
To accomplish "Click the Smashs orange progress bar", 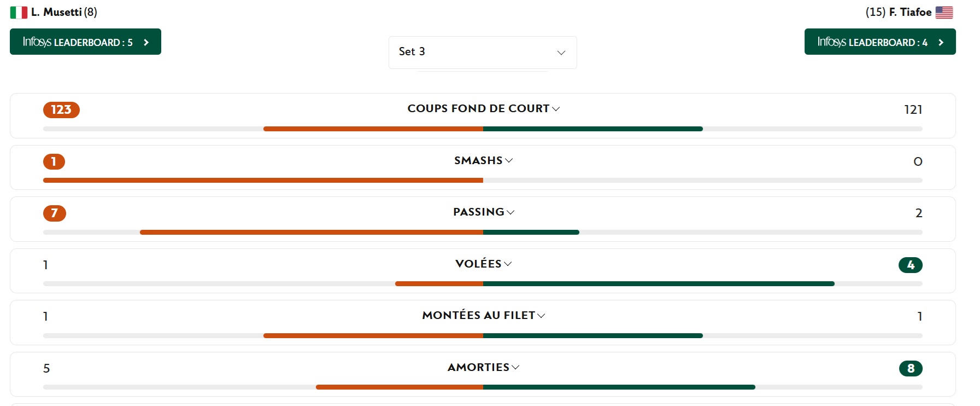I will pyautogui.click(x=262, y=181).
